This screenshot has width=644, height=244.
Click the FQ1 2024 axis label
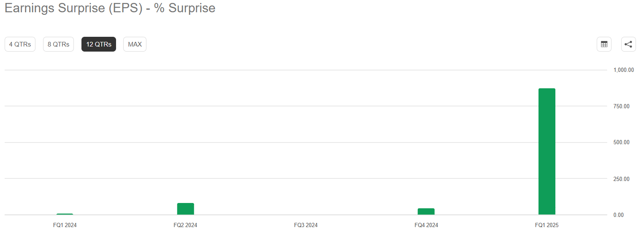pos(65,225)
